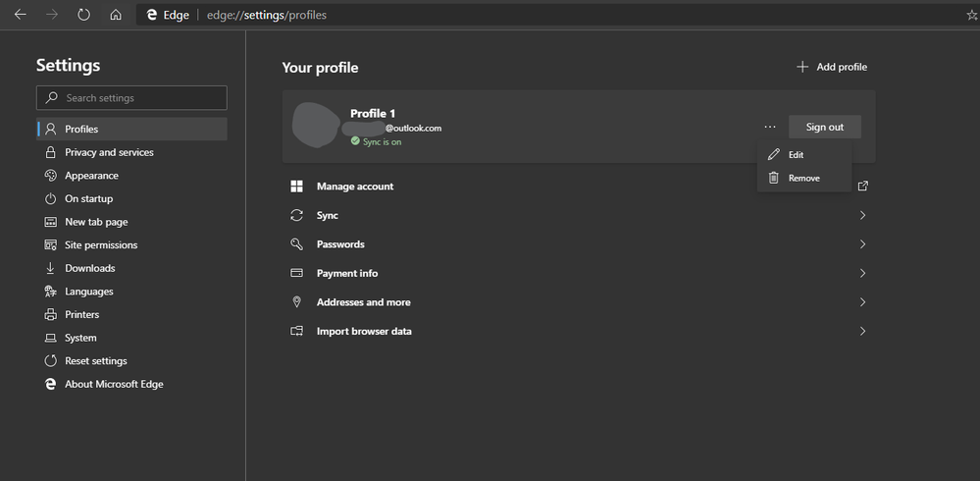Click the profile avatar picture
Screen dimensions: 980x481
316,127
